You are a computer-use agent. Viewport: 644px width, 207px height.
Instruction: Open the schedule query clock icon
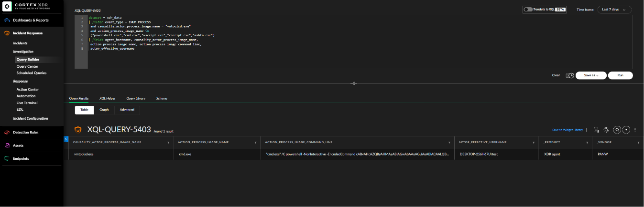(x=570, y=75)
